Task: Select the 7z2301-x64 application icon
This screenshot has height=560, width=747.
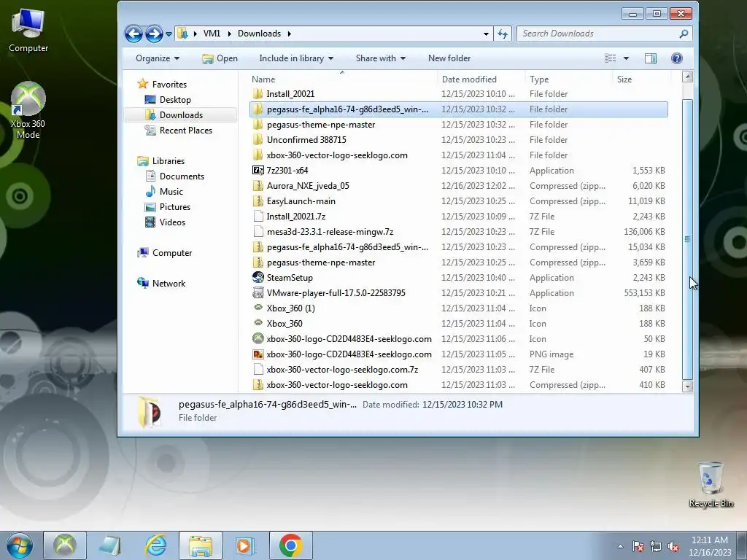Action: coord(258,171)
